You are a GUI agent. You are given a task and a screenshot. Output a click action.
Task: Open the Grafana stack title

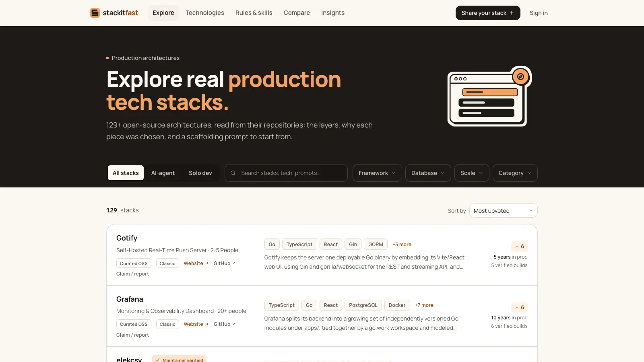point(130,299)
